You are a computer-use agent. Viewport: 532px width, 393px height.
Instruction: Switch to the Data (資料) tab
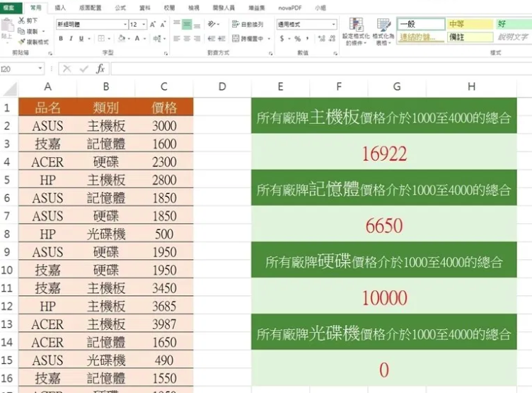point(144,8)
